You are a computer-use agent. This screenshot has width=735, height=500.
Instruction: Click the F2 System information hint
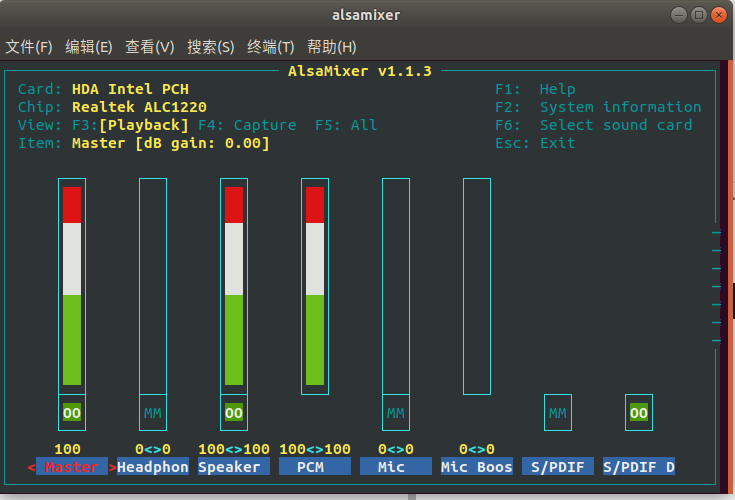[x=598, y=107]
